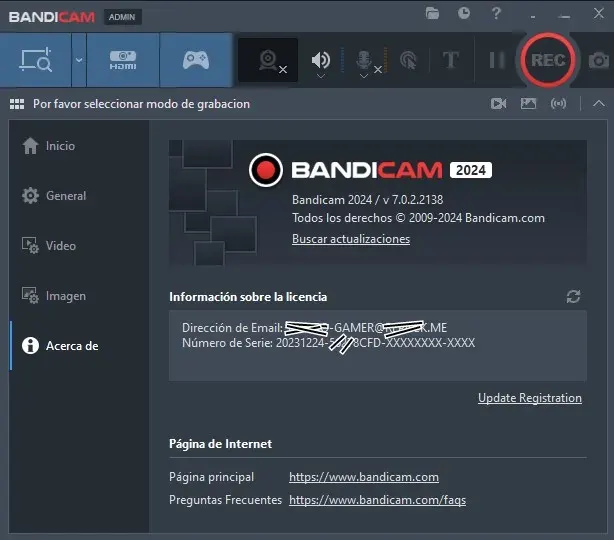Click the Número de Serie text
This screenshot has width=614, height=540.
tap(328, 343)
